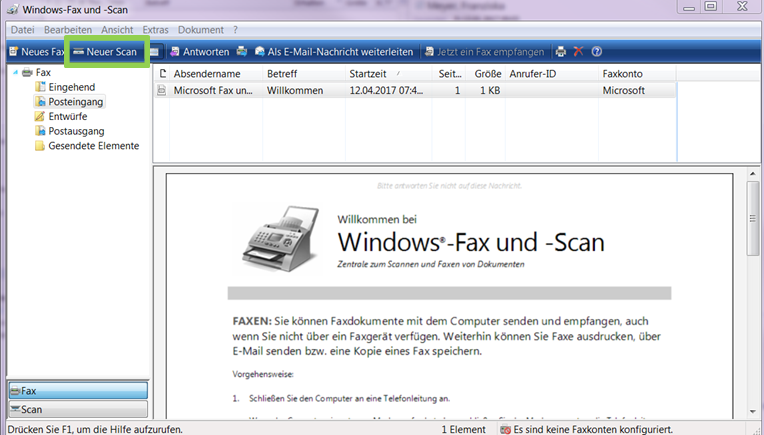Click Jetzt ein Fax empfangen
Screen dimensions: 764x435
tap(484, 52)
